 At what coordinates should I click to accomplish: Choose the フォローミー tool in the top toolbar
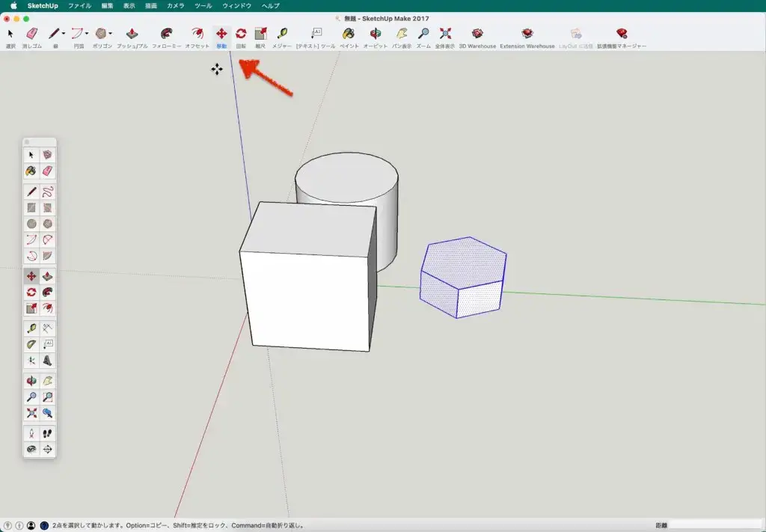(166, 34)
